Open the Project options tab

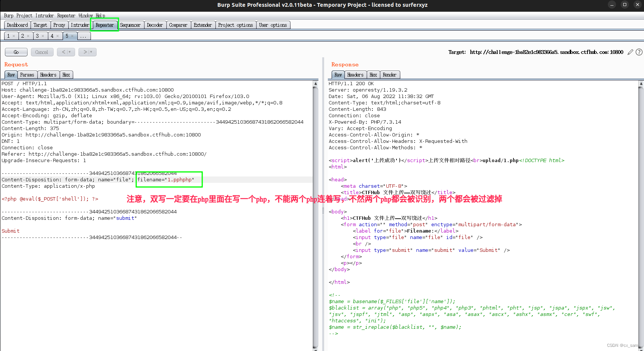236,25
